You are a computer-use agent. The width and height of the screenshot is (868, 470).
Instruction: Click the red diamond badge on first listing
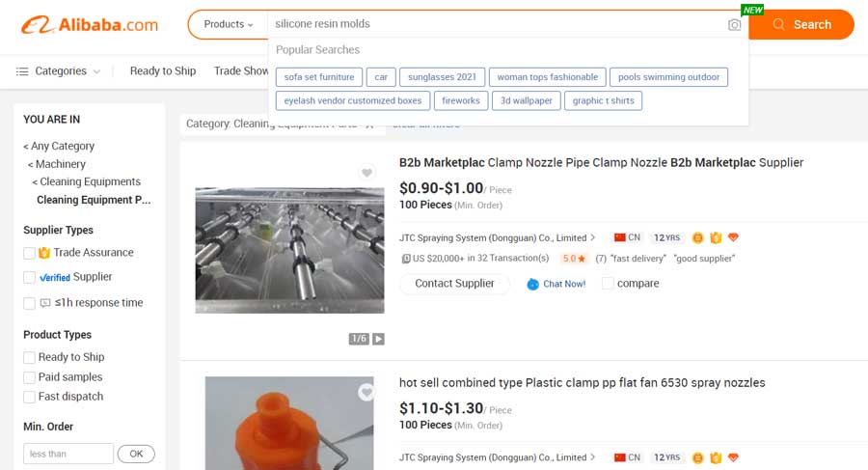coord(734,237)
